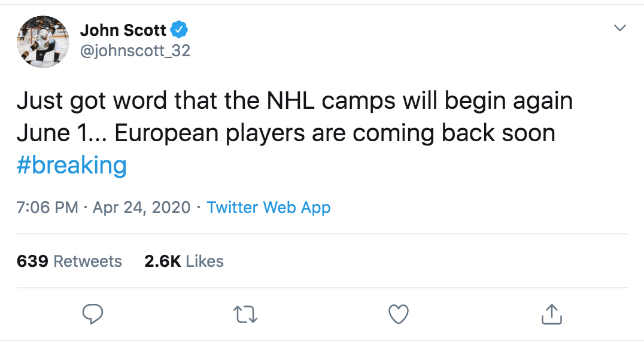Click the tweet's first line about NHL camps
This screenshot has width=644, height=341.
click(294, 102)
